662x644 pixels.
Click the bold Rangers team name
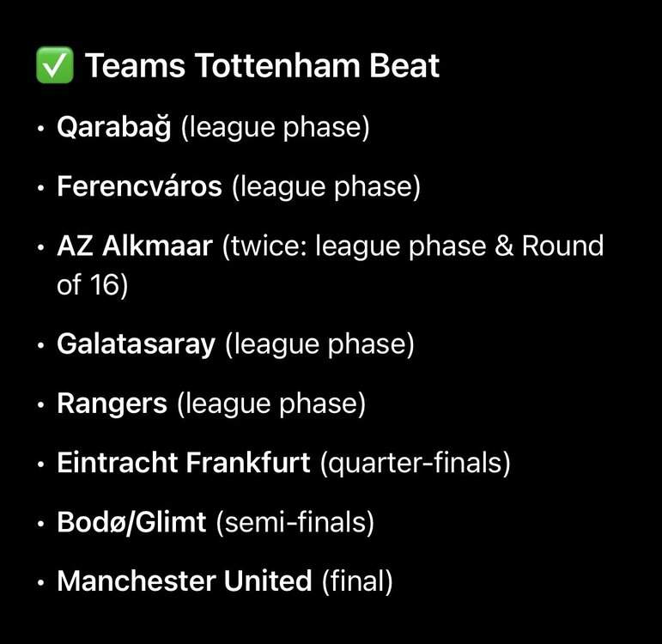tap(112, 403)
